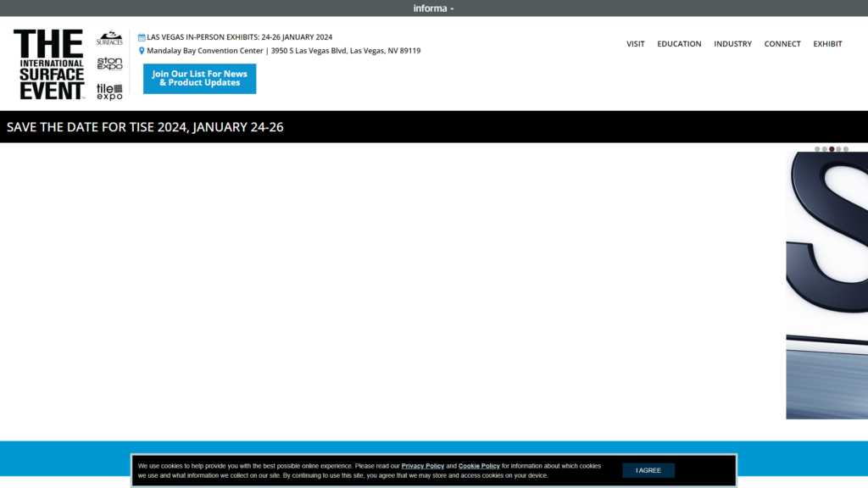Image resolution: width=868 pixels, height=488 pixels.
Task: Join the list for news & product updates
Action: click(x=200, y=79)
